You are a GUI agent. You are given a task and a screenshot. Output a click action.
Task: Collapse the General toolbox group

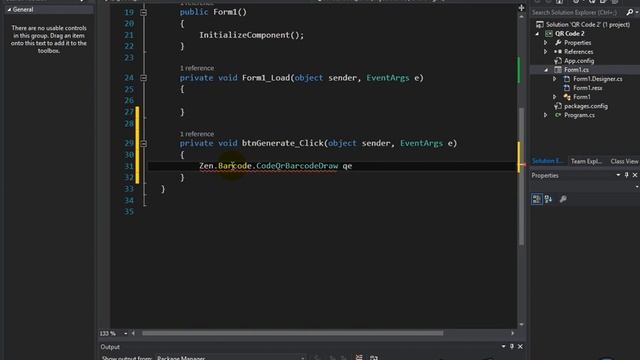click(9, 9)
